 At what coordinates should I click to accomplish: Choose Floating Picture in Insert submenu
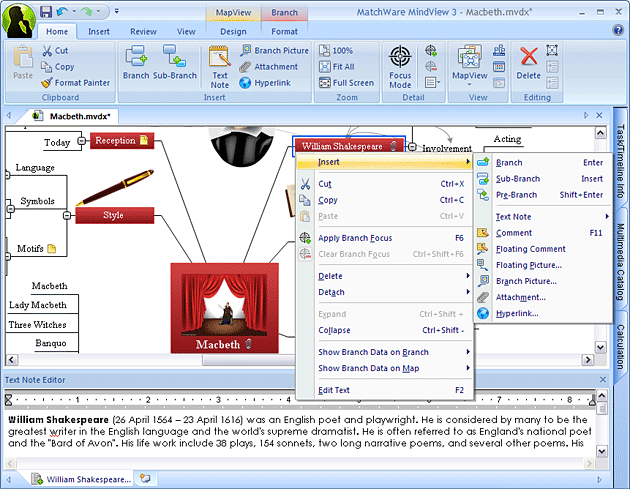click(543, 265)
